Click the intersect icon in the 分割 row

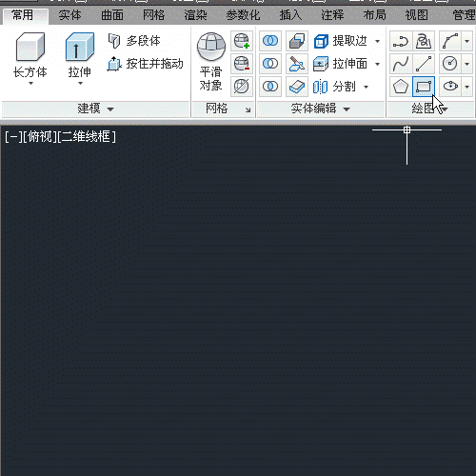click(x=270, y=87)
